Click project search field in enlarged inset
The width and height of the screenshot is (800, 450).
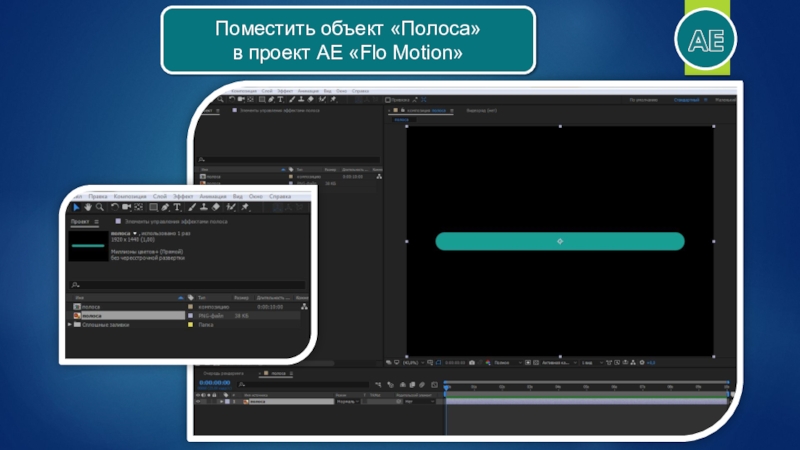[187, 285]
